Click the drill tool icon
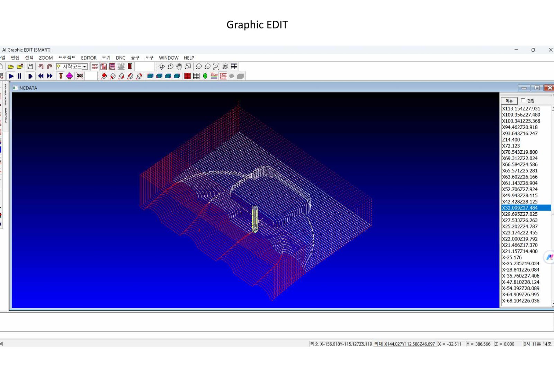Viewport: 554px width, 392px height. [61, 76]
